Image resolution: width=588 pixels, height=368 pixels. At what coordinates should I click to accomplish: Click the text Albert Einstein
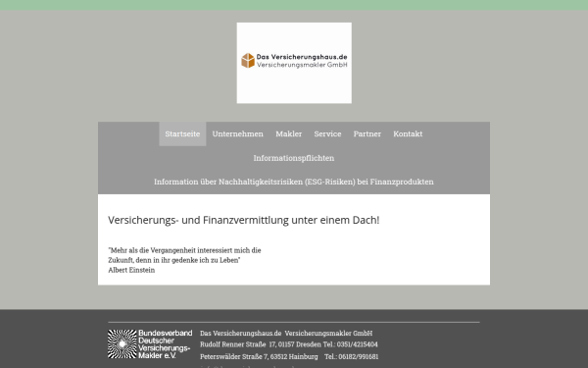131,270
